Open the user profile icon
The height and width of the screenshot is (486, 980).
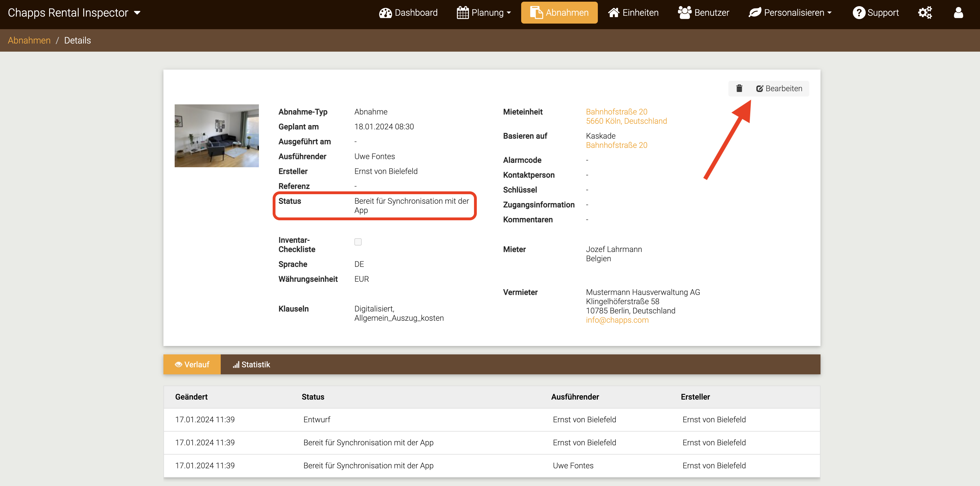coord(958,13)
